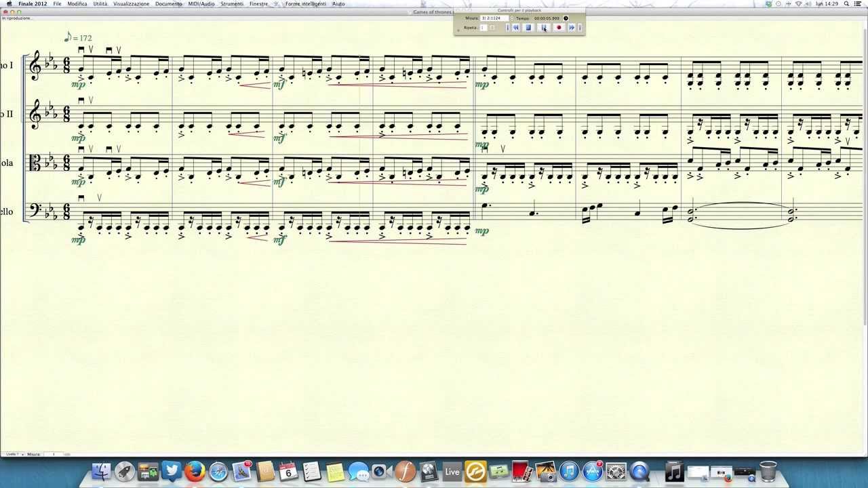Open yellow Stickies notes icon in Dock
The width and height of the screenshot is (868, 488).
(x=335, y=471)
